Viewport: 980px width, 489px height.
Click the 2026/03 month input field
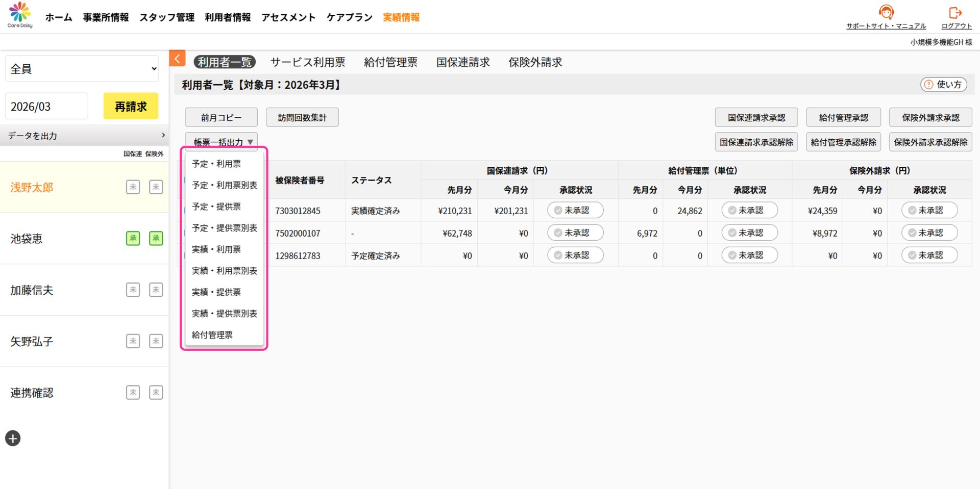(46, 106)
